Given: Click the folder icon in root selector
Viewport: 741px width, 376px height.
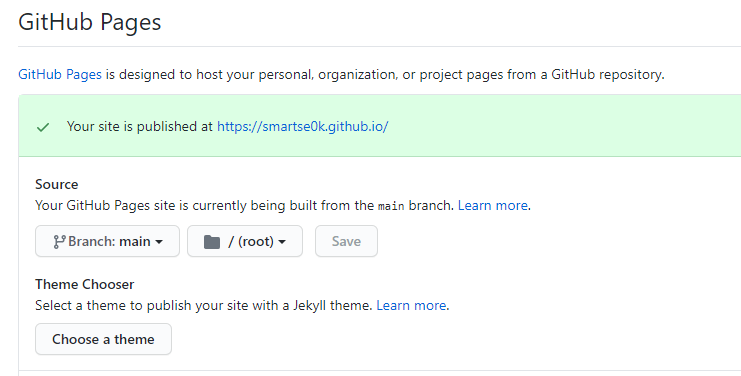Looking at the screenshot, I should [212, 242].
